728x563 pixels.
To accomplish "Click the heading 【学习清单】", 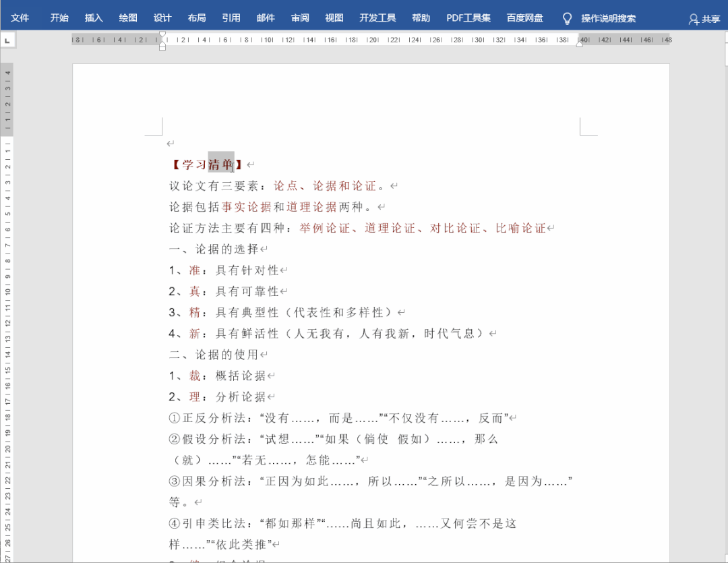I will click(x=207, y=165).
